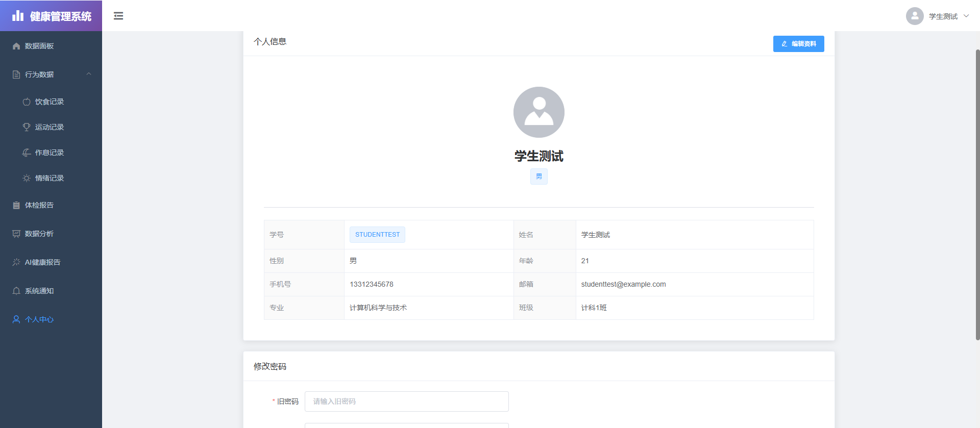Click the apple icon beside 饮食记录
Screen dimensions: 980x428
click(x=27, y=102)
